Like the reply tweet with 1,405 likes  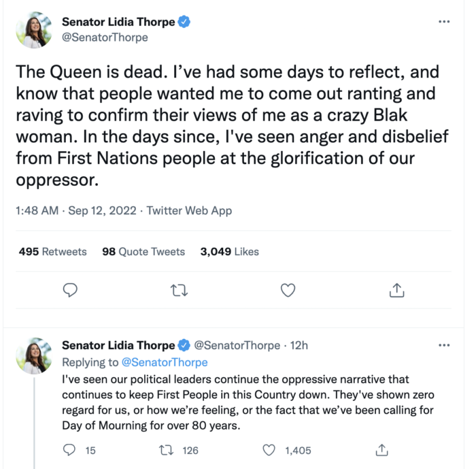click(x=270, y=450)
